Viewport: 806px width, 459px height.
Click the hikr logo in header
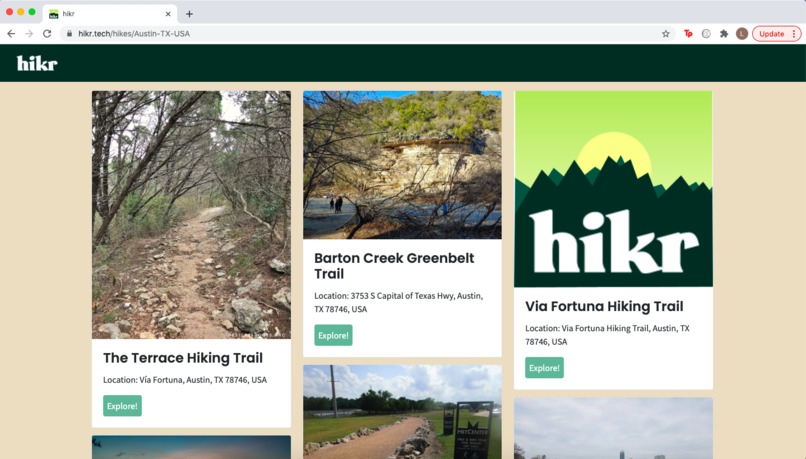[x=37, y=63]
